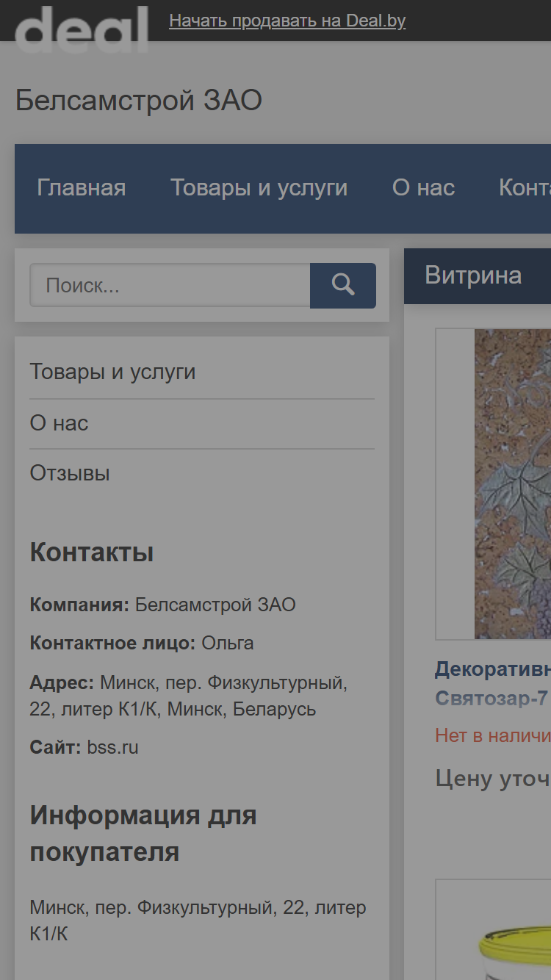Click 'Компания: Белсамстрой ЗАО' contact line

163,605
